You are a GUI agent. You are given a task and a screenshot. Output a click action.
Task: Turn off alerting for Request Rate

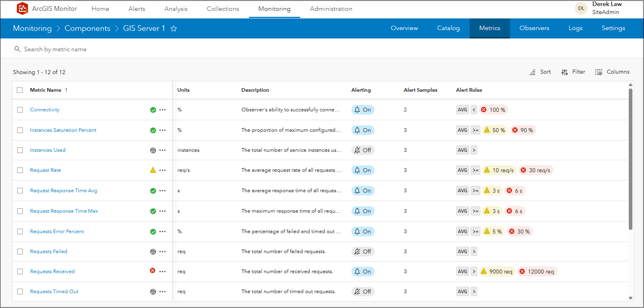363,170
